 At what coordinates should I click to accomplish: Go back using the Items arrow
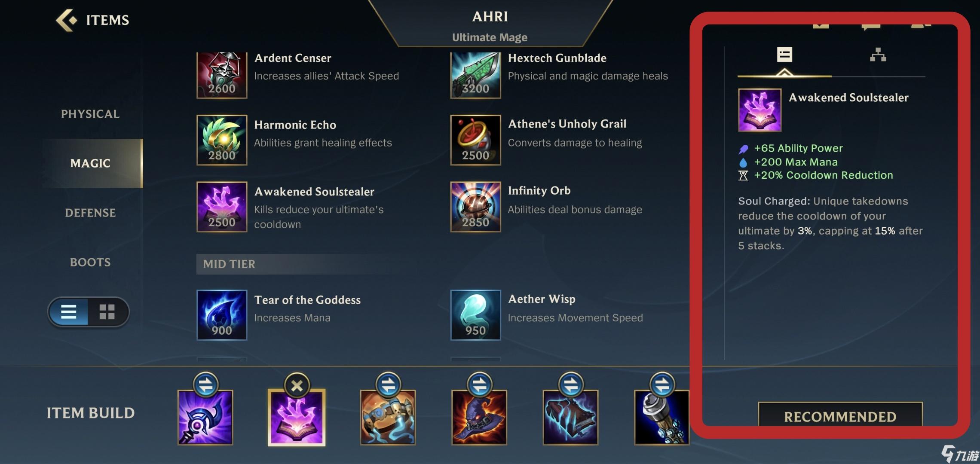pos(67,20)
